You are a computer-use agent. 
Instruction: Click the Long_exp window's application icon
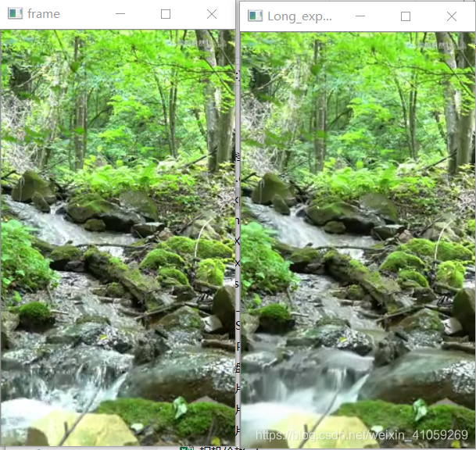click(255, 16)
